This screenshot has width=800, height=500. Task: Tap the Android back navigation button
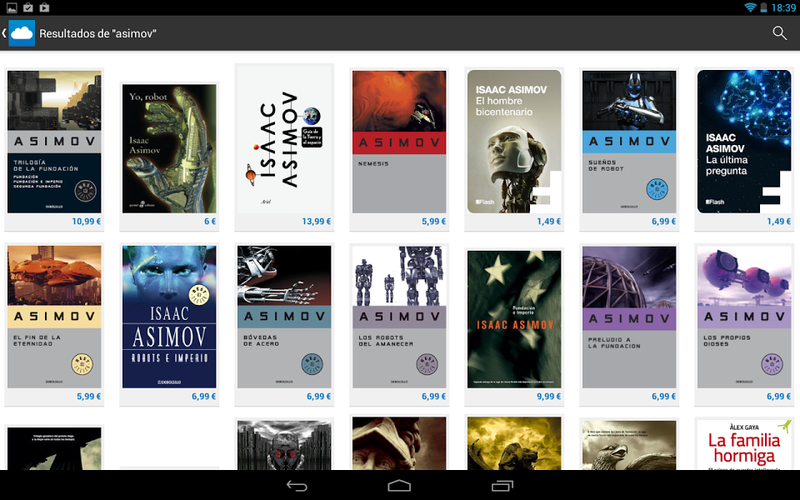[297, 486]
